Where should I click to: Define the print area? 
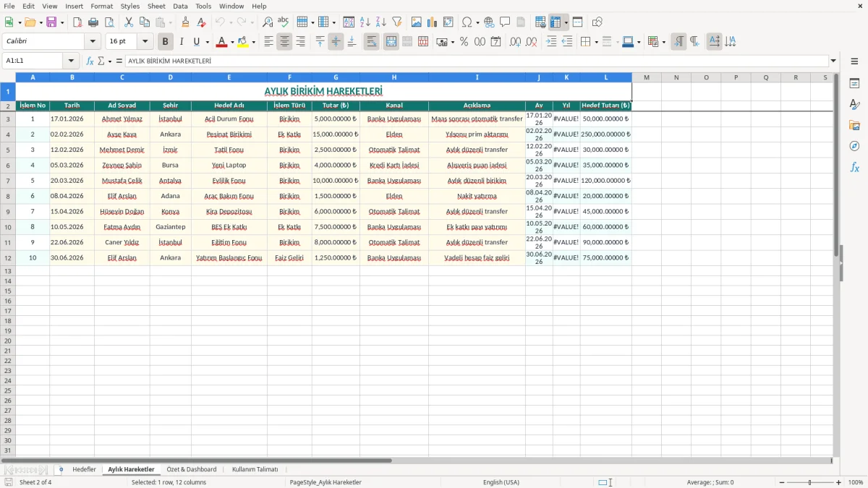(x=540, y=22)
